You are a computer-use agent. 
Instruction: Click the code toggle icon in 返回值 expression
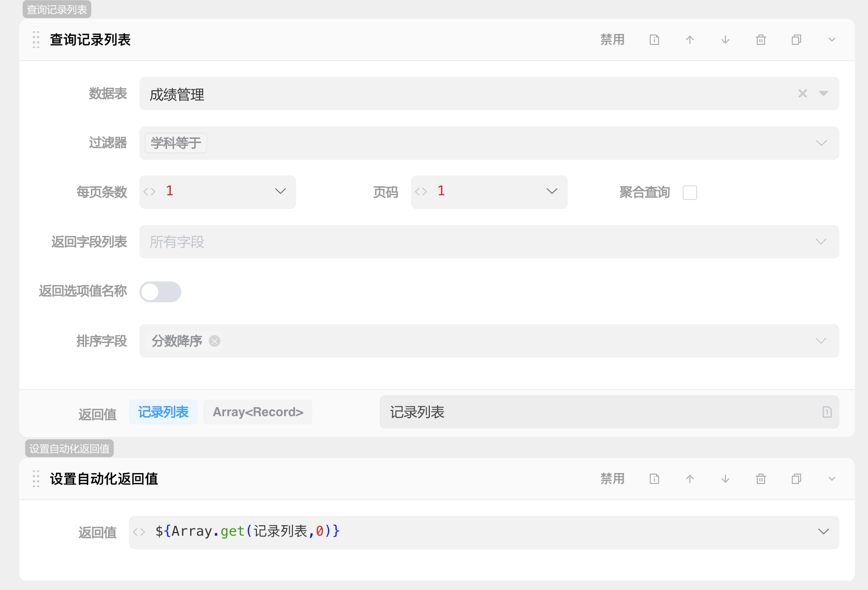(139, 532)
